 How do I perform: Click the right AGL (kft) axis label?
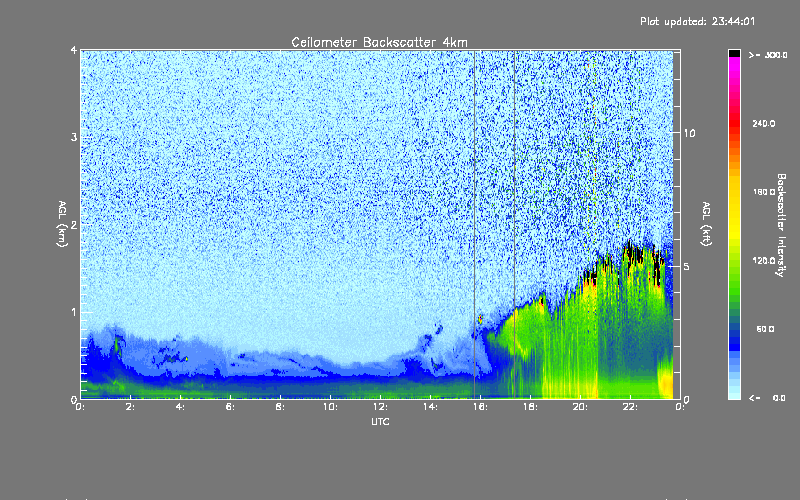click(x=706, y=224)
